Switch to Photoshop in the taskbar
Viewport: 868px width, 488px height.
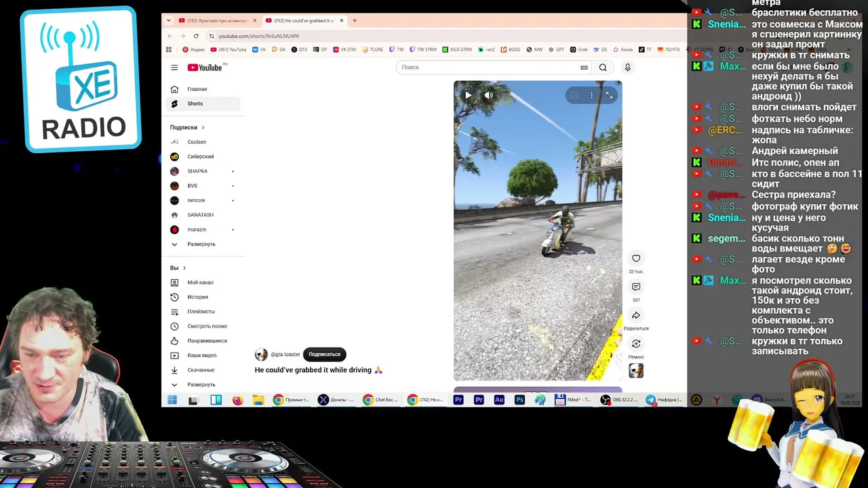(519, 400)
